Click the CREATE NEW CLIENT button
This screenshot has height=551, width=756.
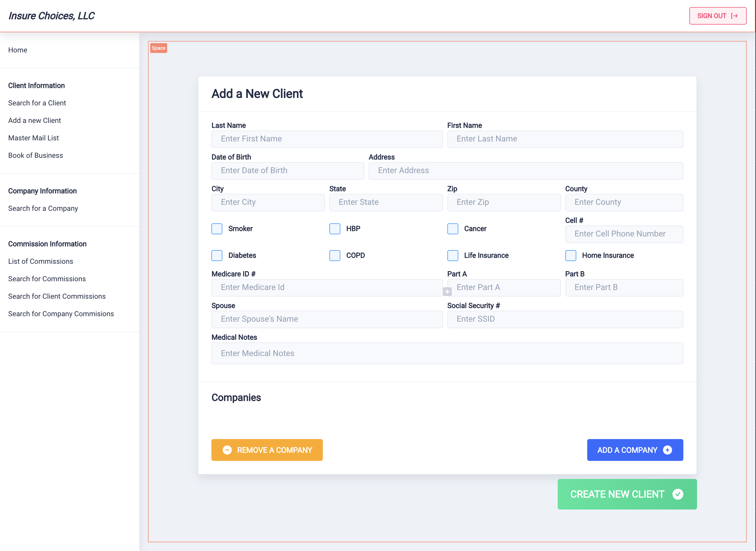(x=627, y=494)
